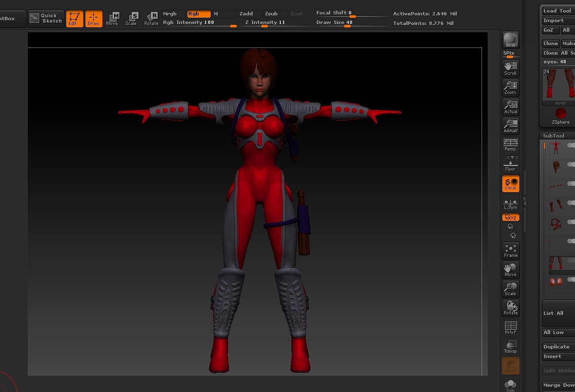Enable Zsub sculpt mode
Viewport: 575px width, 392px height.
(x=276, y=14)
